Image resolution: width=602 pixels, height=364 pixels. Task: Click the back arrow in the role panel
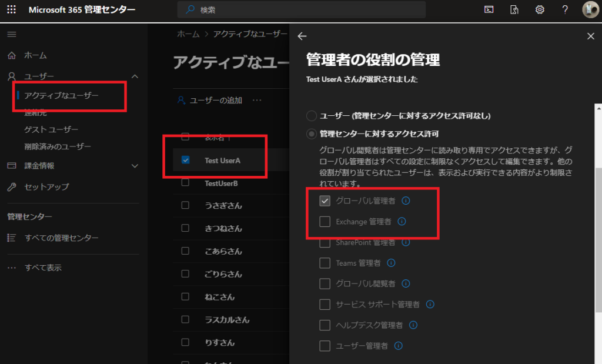pos(302,36)
